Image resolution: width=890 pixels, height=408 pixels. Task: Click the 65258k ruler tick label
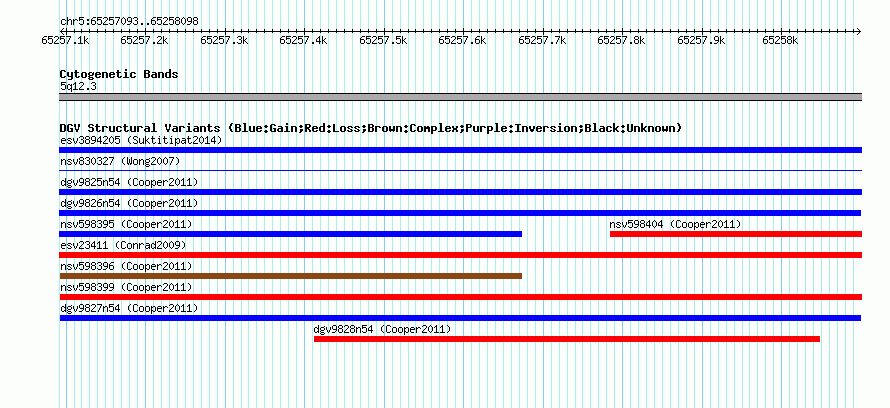(x=780, y=40)
